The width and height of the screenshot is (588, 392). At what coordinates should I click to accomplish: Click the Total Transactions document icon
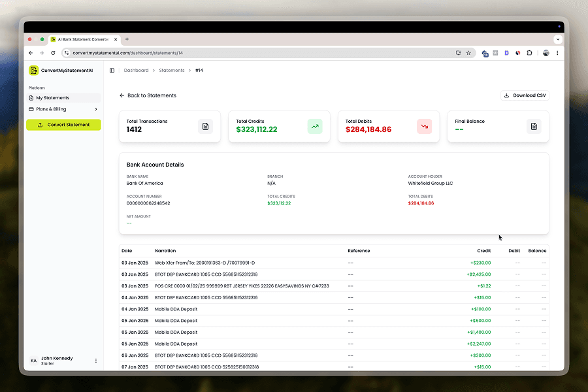(206, 126)
